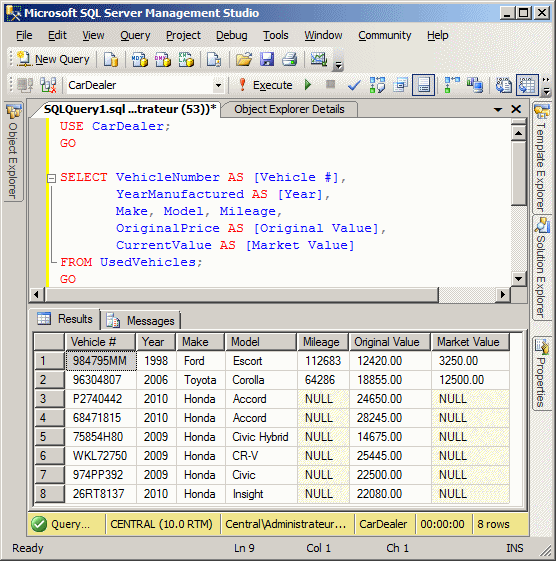This screenshot has width=556, height=561.
Task: Open the Project menu
Action: pyautogui.click(x=183, y=35)
